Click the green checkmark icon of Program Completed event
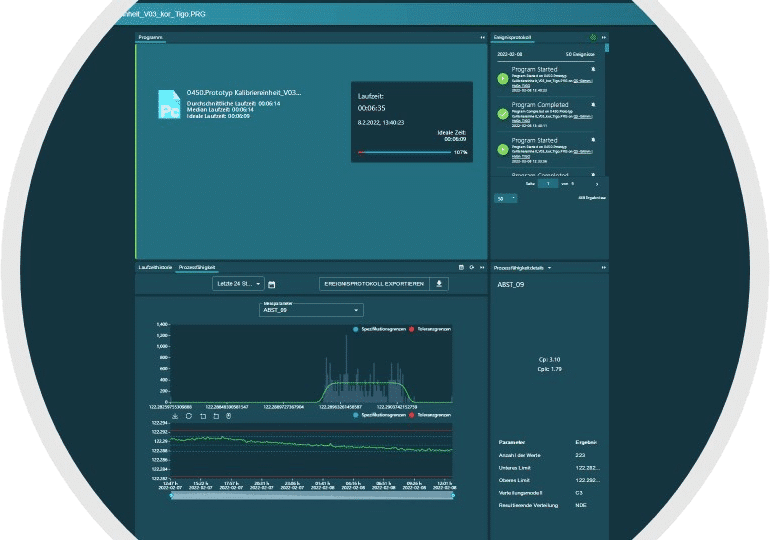Viewport: 770px width, 540px height. 502,114
